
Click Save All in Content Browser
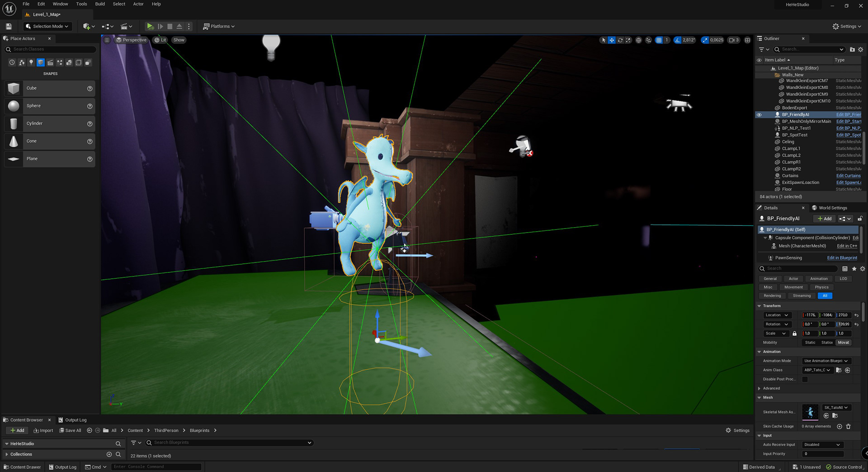click(x=70, y=430)
